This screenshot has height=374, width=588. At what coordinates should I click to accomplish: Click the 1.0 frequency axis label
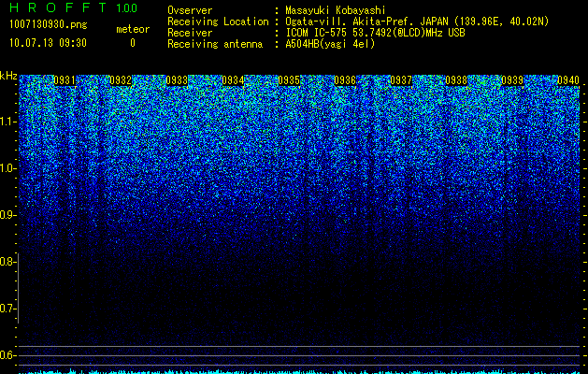point(8,168)
